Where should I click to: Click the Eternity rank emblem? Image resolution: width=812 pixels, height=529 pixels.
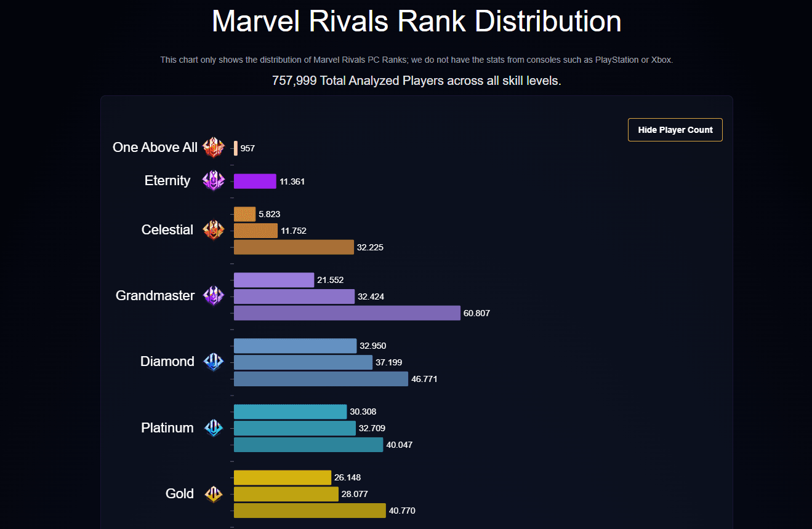[214, 181]
